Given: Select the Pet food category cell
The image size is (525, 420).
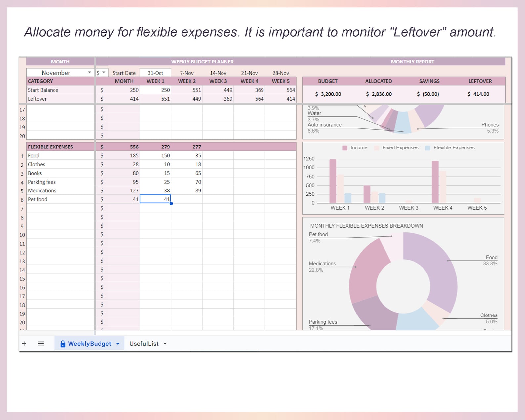Looking at the screenshot, I should (x=60, y=199).
